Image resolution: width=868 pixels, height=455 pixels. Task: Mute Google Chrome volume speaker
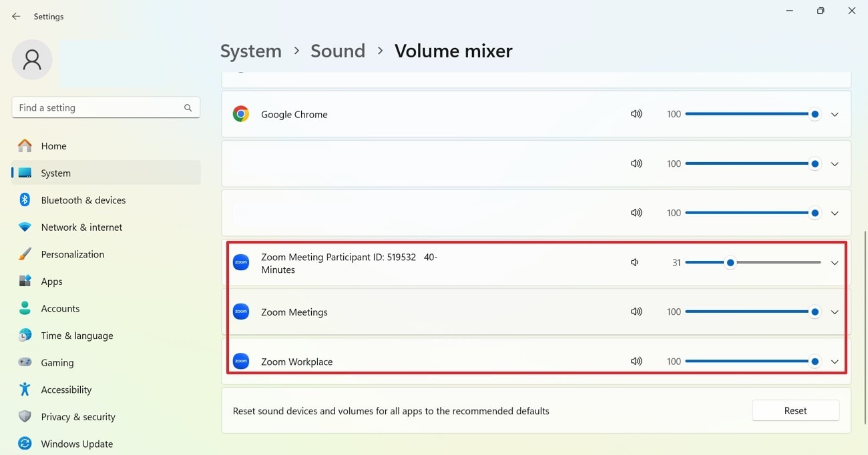636,114
